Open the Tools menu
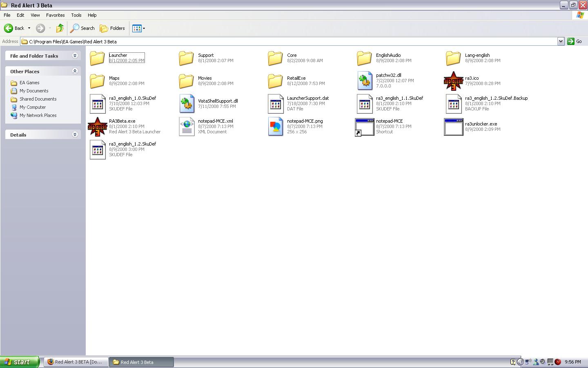588x368 pixels. pyautogui.click(x=76, y=15)
